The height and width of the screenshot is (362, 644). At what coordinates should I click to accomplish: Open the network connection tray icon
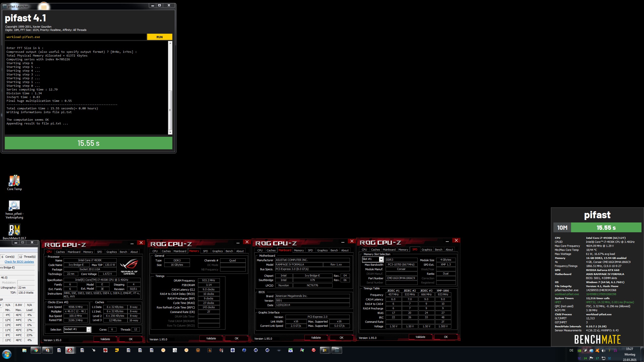pos(603,358)
